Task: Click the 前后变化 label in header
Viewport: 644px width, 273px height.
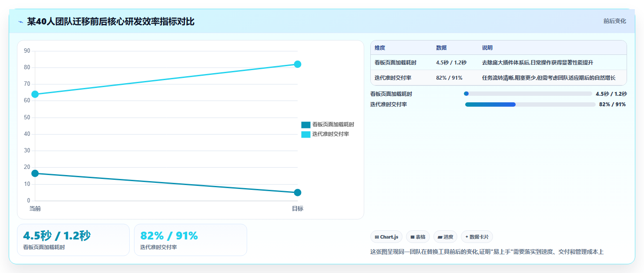Action: [x=614, y=21]
